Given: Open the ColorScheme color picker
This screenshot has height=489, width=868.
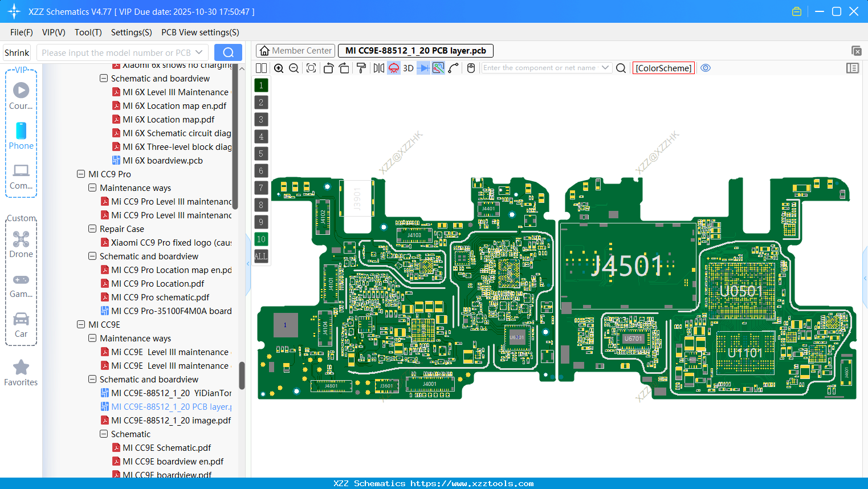Looking at the screenshot, I should (663, 68).
